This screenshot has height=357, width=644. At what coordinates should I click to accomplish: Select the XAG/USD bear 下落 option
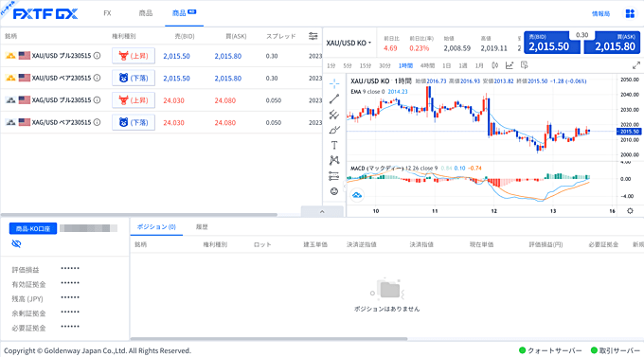point(134,122)
